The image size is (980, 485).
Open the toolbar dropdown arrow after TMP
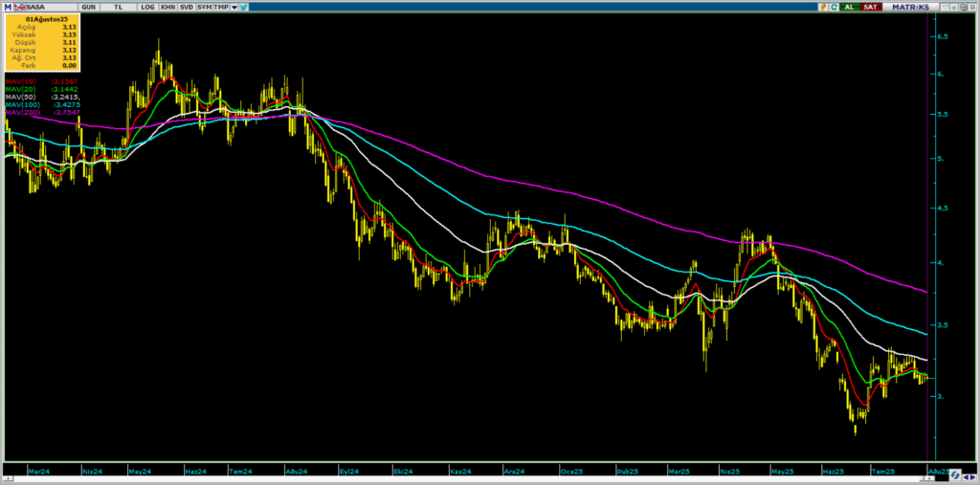click(x=234, y=7)
